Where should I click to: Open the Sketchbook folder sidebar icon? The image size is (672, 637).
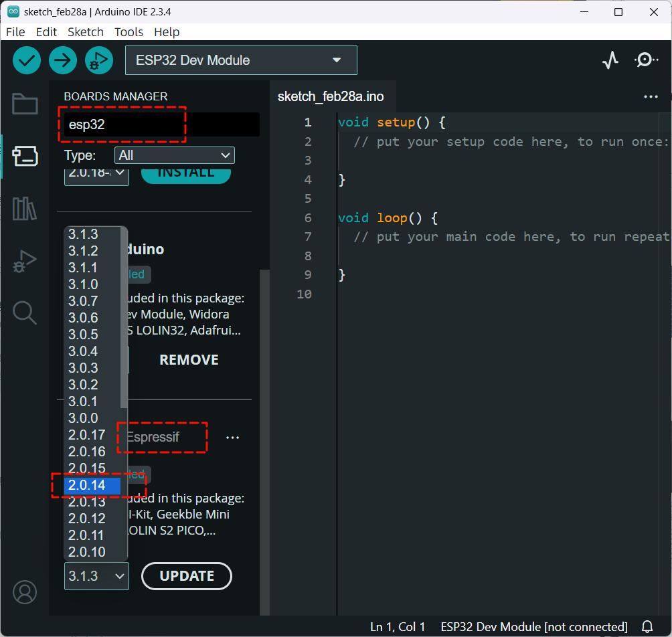point(25,104)
